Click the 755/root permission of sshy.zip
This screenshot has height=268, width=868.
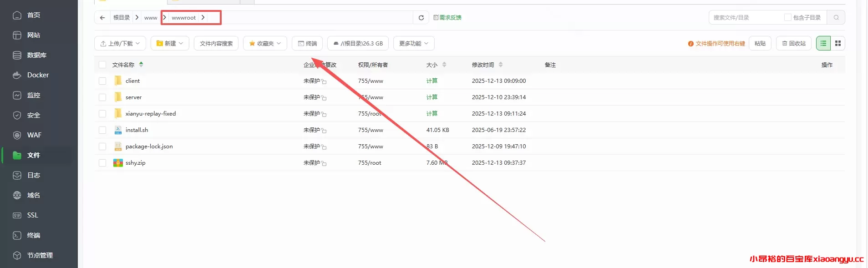pyautogui.click(x=370, y=162)
